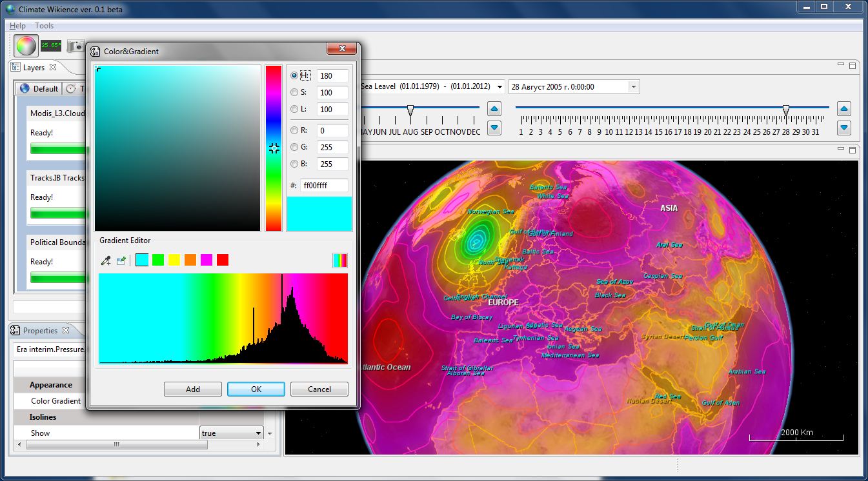This screenshot has height=481, width=868.
Task: Click the month slider thumb at AUG
Action: (410, 111)
